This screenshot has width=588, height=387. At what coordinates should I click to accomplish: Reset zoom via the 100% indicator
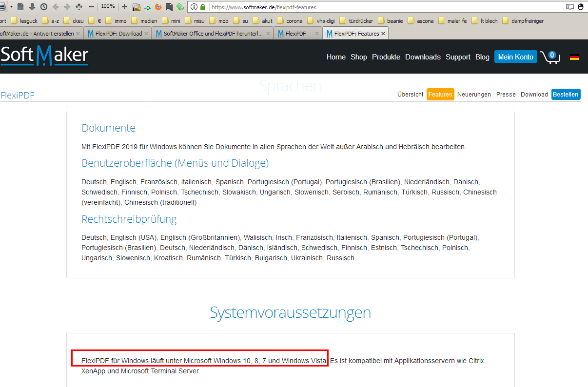(108, 6)
